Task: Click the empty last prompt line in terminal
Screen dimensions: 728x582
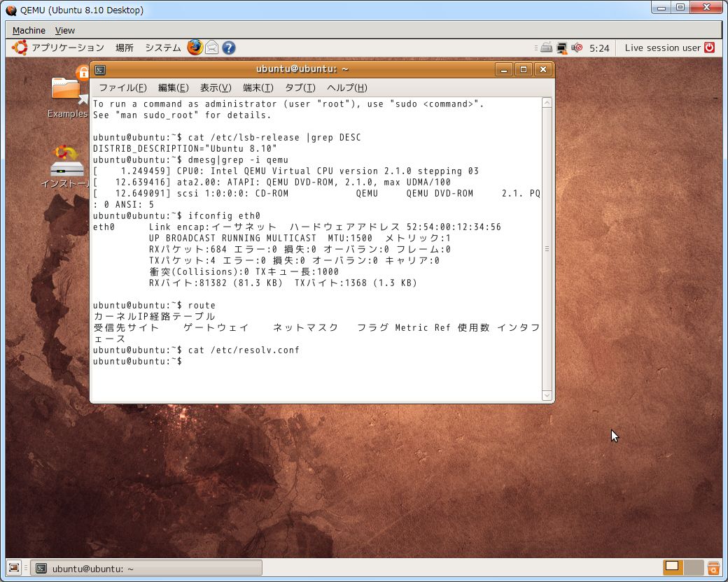Action: 137,361
